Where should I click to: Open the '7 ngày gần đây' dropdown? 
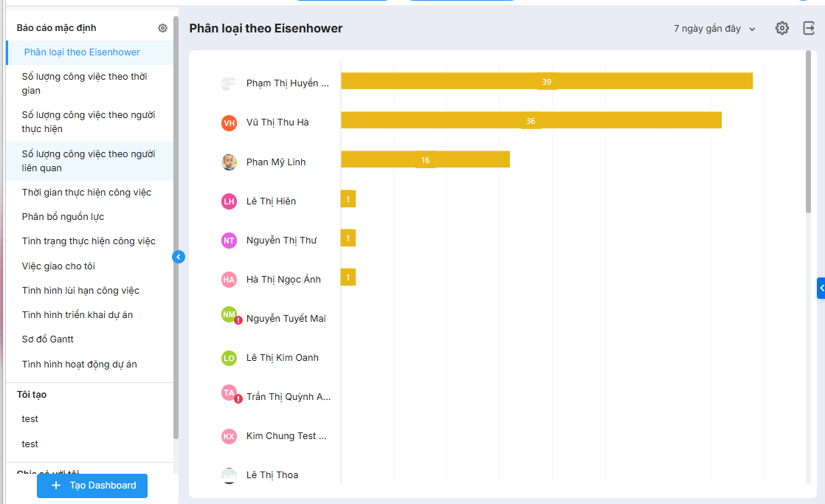(714, 29)
